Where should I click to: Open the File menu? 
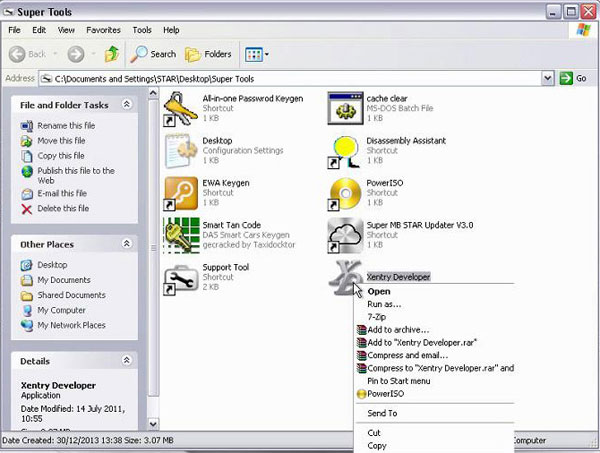coord(15,30)
